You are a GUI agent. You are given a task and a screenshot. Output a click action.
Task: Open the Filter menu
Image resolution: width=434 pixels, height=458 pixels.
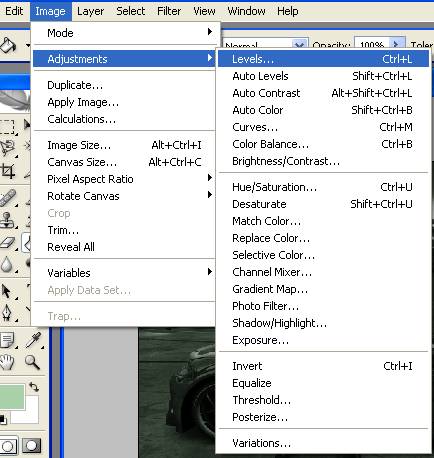click(169, 11)
